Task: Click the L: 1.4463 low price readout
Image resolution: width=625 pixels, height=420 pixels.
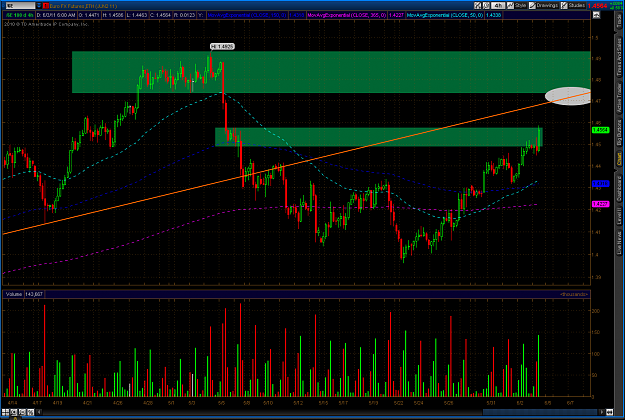Action: coord(137,15)
